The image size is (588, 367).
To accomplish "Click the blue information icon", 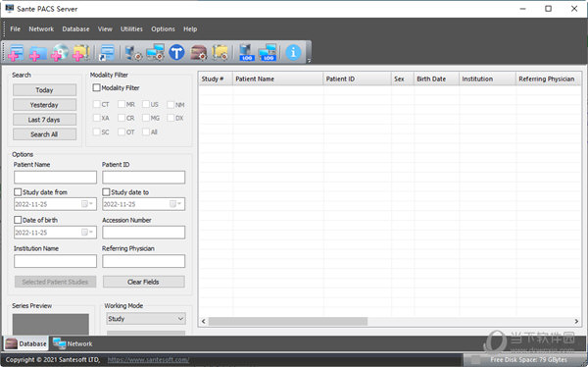I will pos(293,52).
